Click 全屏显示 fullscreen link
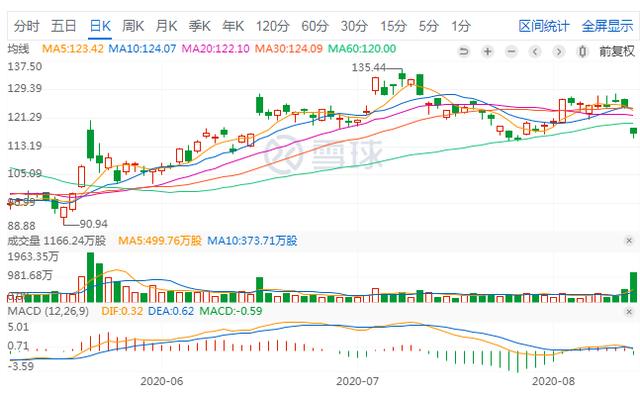The width and height of the screenshot is (640, 396). point(607,26)
